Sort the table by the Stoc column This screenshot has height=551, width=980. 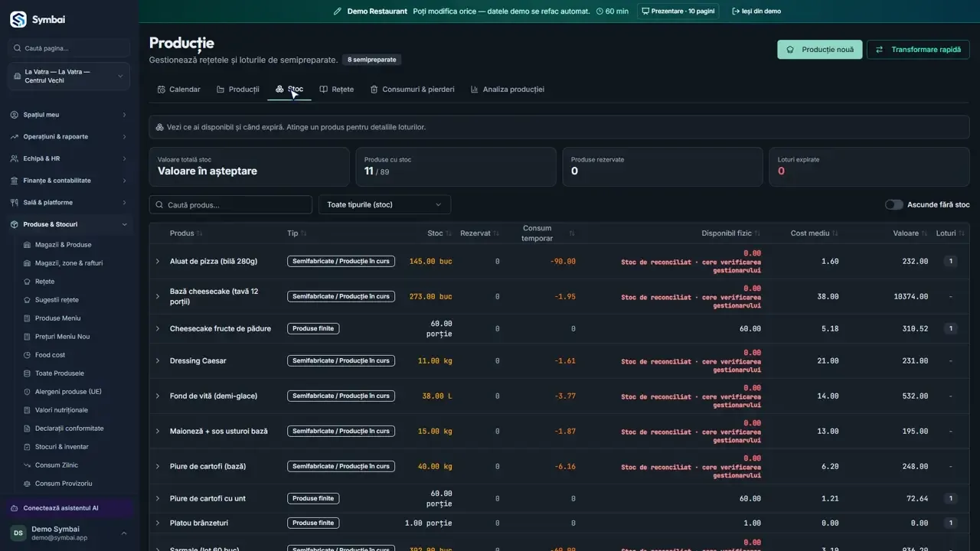click(x=439, y=233)
